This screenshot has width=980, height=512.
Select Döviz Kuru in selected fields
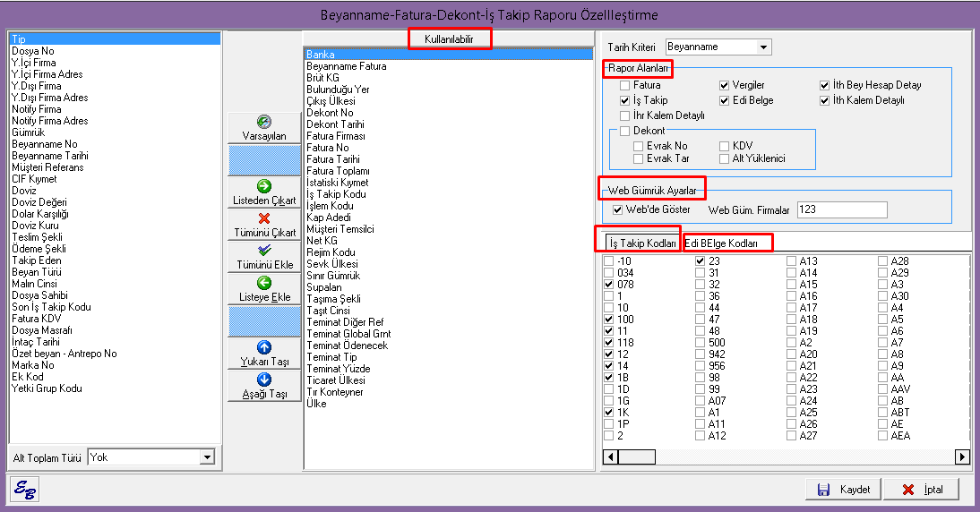coord(115,226)
